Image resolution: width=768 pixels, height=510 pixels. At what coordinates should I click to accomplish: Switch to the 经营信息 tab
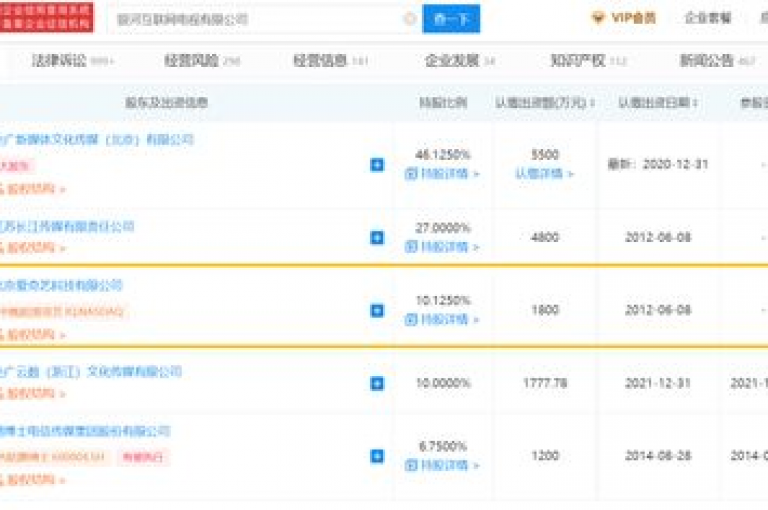(330, 61)
